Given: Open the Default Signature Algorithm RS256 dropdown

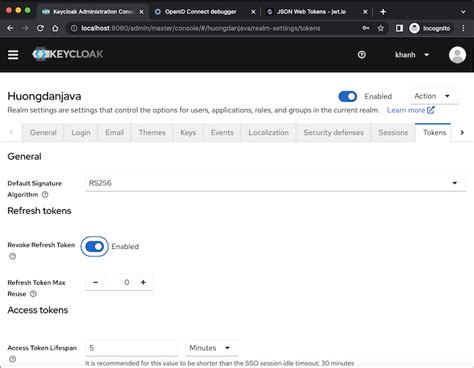Looking at the screenshot, I should [275, 183].
